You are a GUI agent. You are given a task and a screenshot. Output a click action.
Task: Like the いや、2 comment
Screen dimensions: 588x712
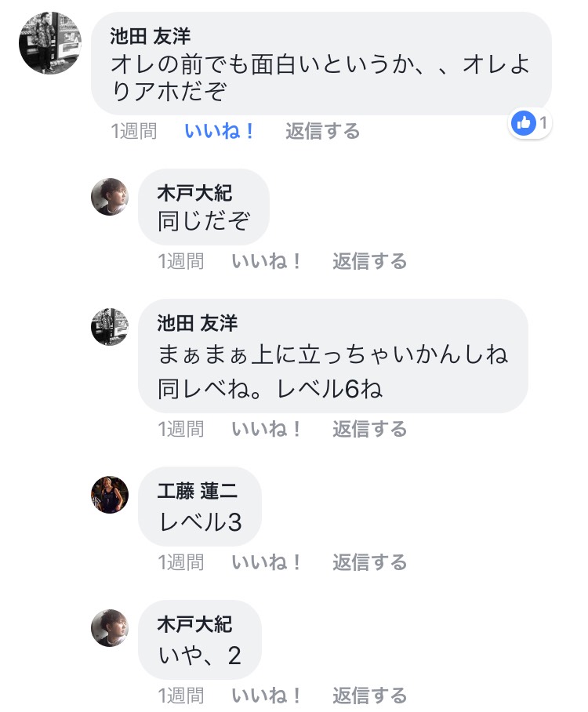click(x=267, y=696)
